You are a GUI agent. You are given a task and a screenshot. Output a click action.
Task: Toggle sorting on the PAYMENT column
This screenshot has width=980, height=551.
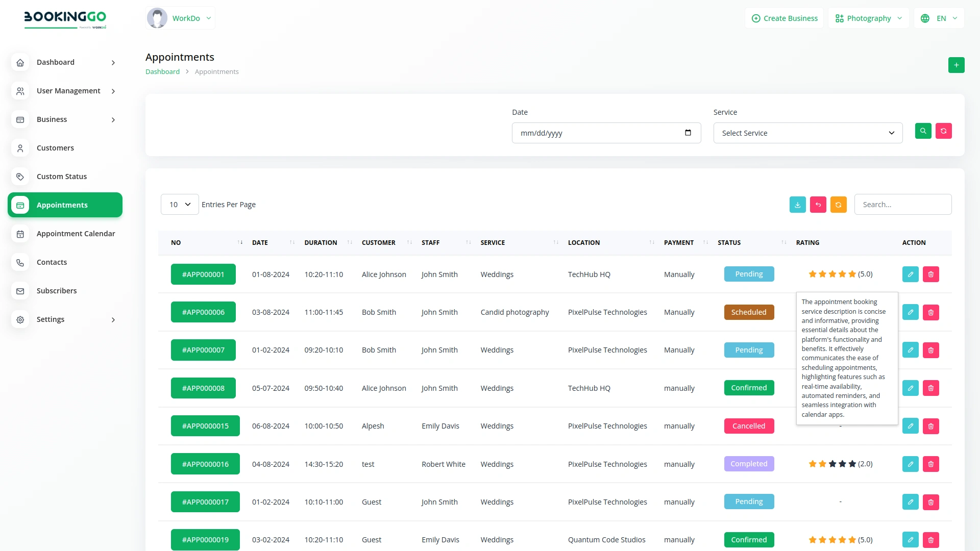705,242
